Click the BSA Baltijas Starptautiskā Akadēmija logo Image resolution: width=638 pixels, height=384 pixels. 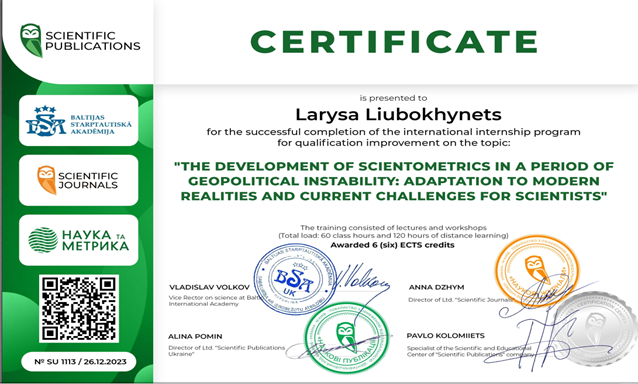click(79, 121)
